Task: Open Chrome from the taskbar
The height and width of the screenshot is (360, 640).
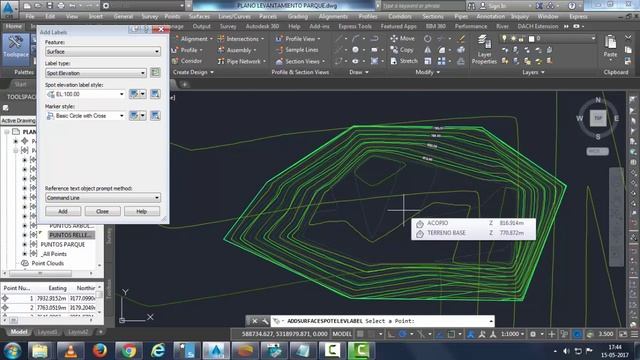Action: coord(129,351)
